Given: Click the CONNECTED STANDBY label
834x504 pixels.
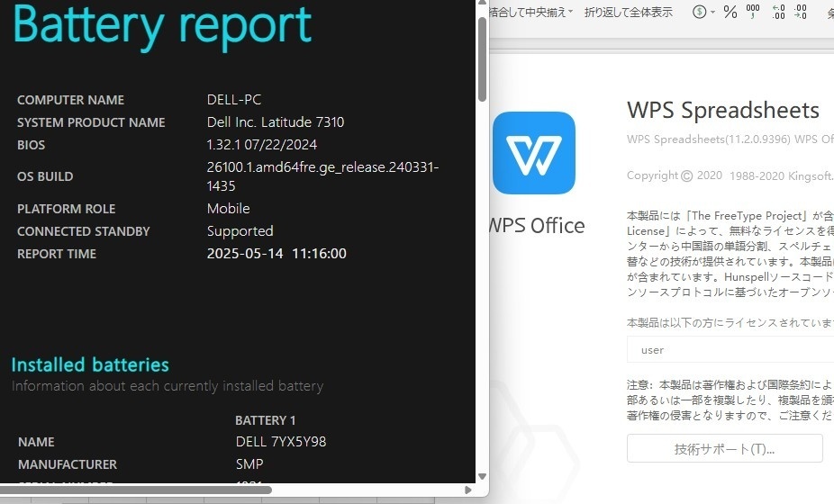Looking at the screenshot, I should tap(84, 232).
